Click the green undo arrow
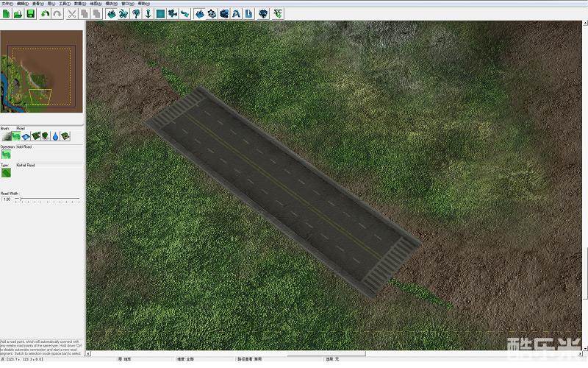 pos(45,13)
